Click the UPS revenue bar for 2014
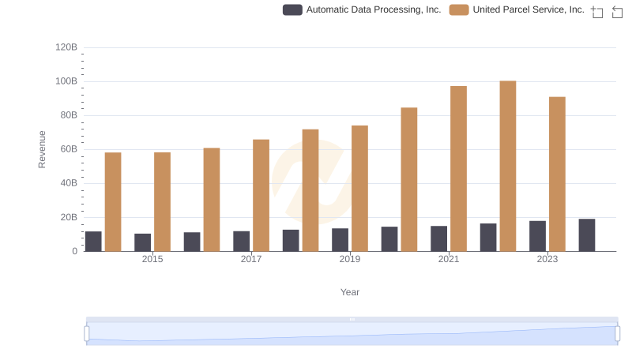This screenshot has height=364, width=632. click(113, 201)
